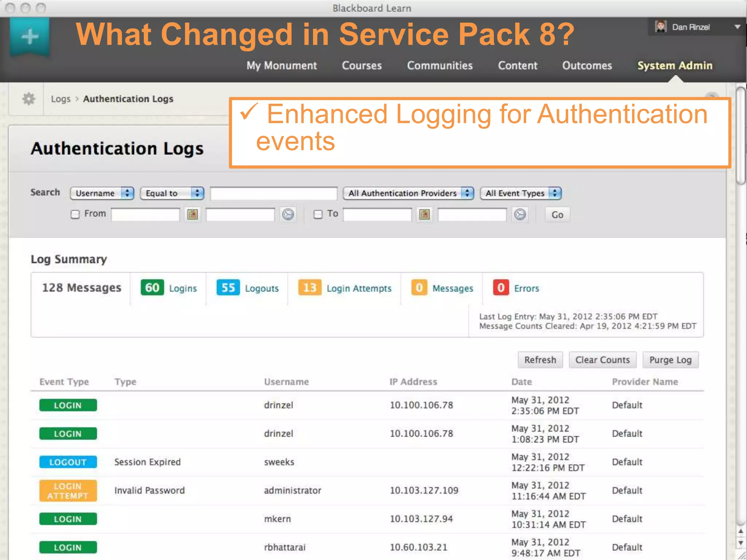
Task: Click 'Session Expired' type cell
Action: [147, 462]
